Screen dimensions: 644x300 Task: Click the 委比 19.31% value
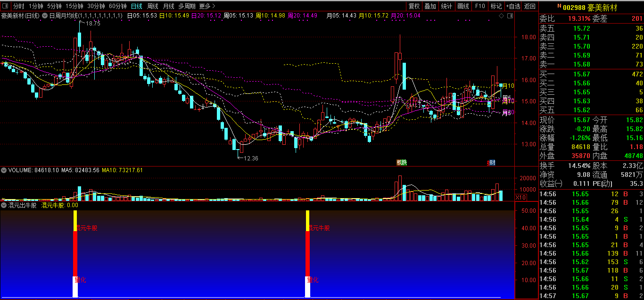pyautogui.click(x=579, y=19)
